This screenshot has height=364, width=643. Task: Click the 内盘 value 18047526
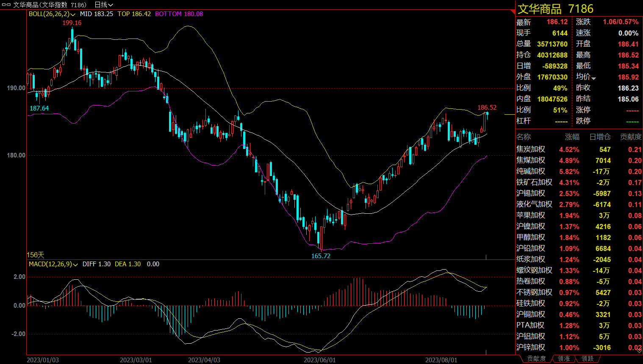[552, 99]
